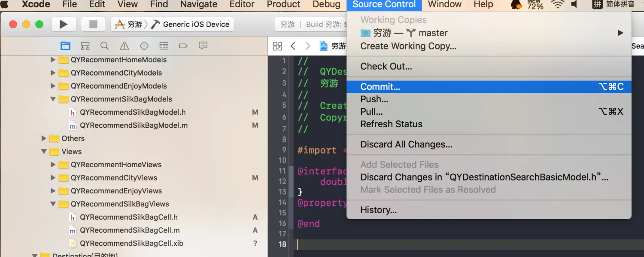The width and height of the screenshot is (644, 257).
Task: Select QYRecommendSilkBagModel.h file
Action: tap(133, 112)
